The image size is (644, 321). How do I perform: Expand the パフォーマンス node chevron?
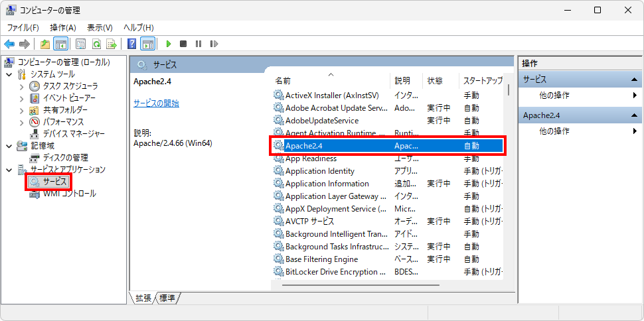pyautogui.click(x=22, y=122)
